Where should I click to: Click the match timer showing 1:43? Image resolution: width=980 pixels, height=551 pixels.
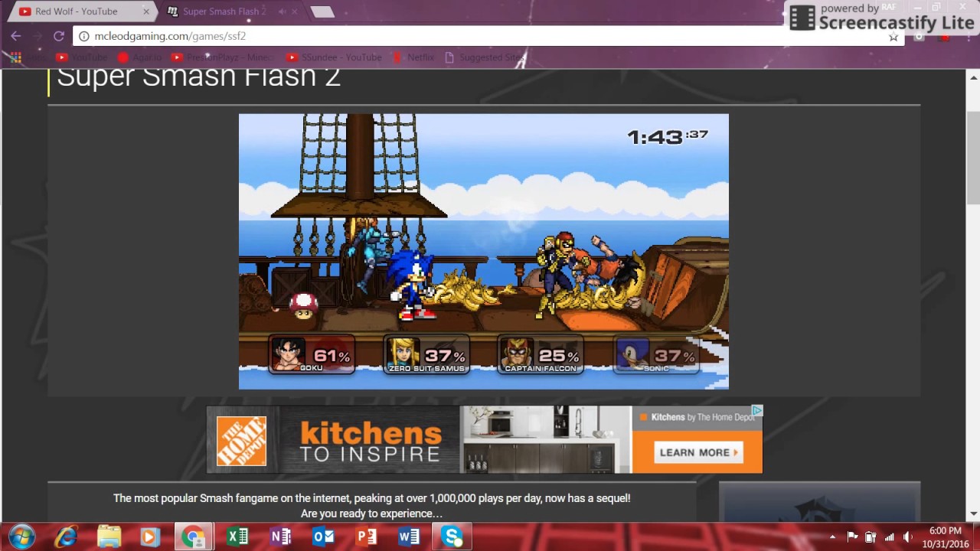[x=667, y=137]
